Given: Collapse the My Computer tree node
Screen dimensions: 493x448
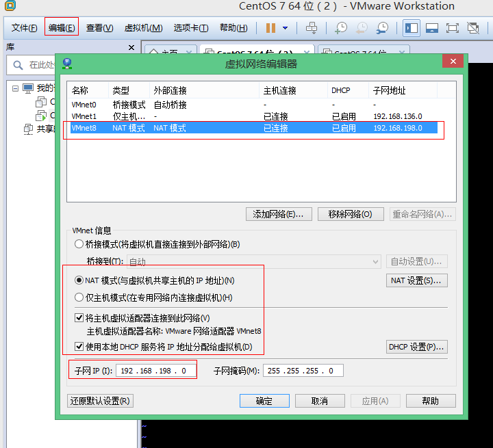Looking at the screenshot, I should (15, 88).
